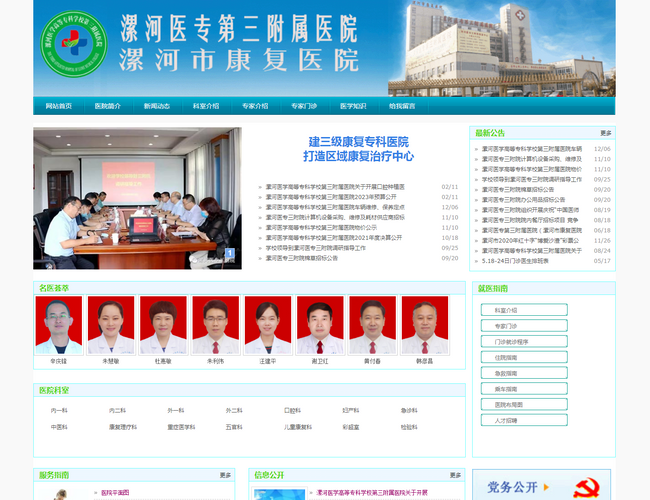View doctor 朱慧敏's portrait

click(x=111, y=326)
